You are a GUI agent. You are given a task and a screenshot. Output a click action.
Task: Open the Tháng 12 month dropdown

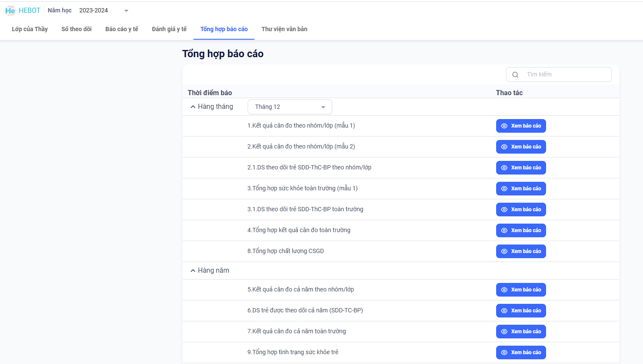click(289, 107)
